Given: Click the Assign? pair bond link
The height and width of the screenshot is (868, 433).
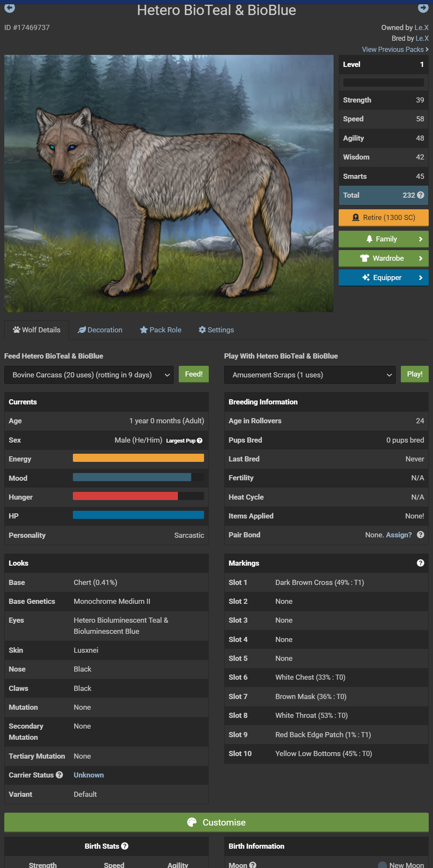Looking at the screenshot, I should click(399, 535).
